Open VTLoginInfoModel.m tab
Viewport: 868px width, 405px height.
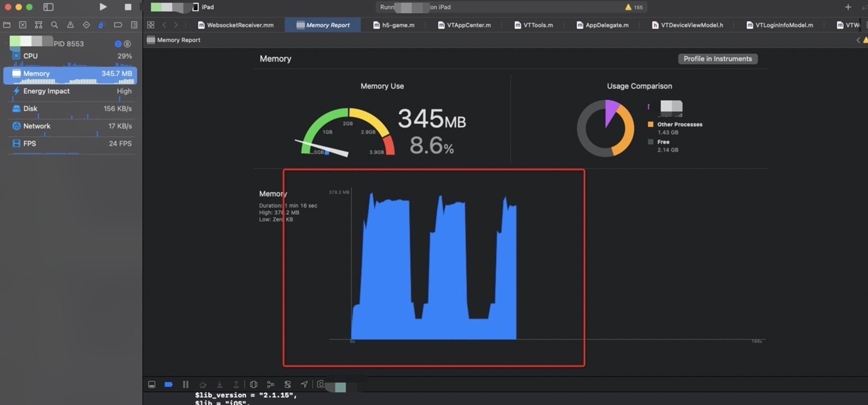[780, 25]
